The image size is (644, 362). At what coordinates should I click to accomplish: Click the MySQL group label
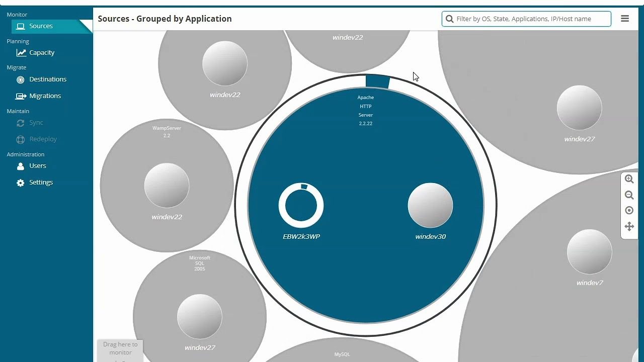(342, 354)
